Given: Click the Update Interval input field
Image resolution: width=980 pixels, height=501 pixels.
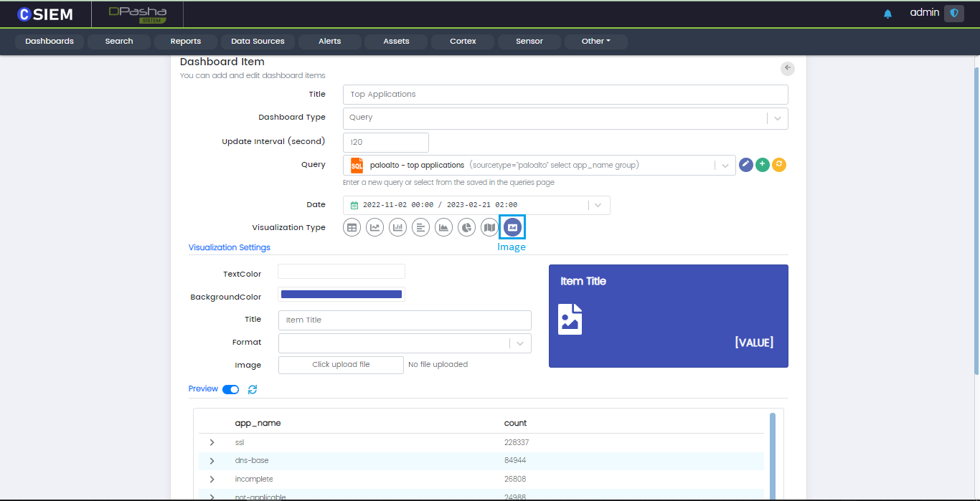Looking at the screenshot, I should coord(386,143).
